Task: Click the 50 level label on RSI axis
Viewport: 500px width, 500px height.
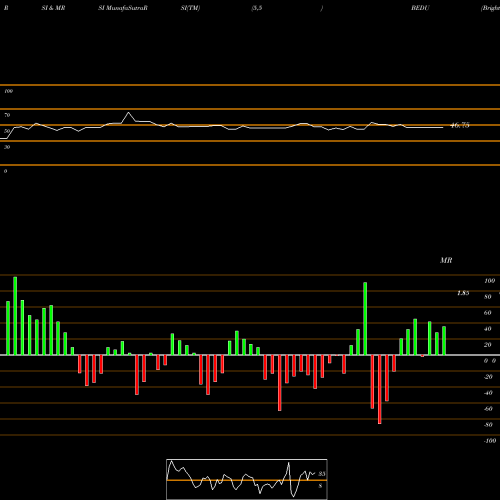Action: [x=7, y=131]
